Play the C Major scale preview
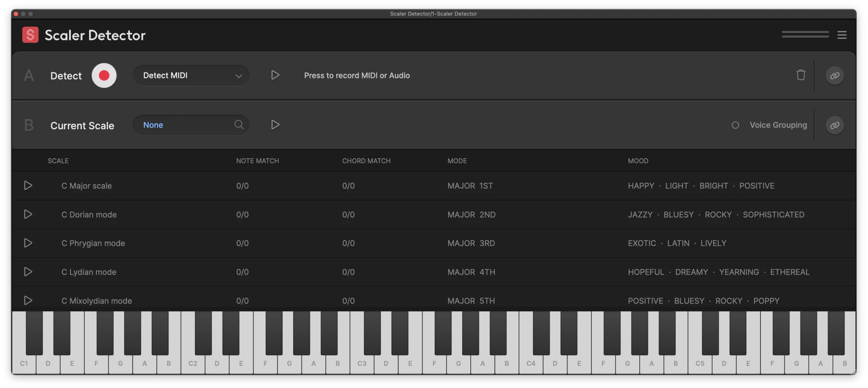 28,185
